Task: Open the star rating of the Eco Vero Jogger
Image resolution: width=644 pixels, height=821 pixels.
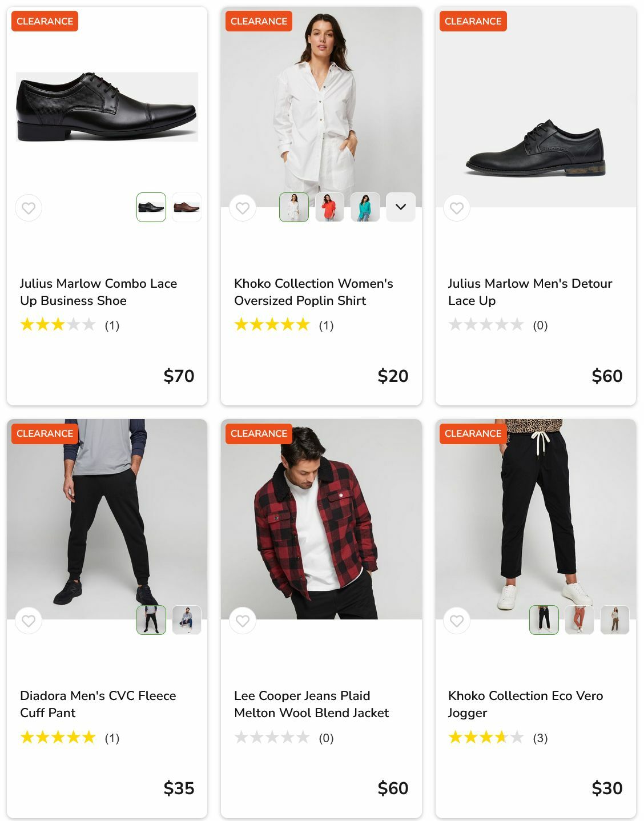Action: (x=486, y=738)
